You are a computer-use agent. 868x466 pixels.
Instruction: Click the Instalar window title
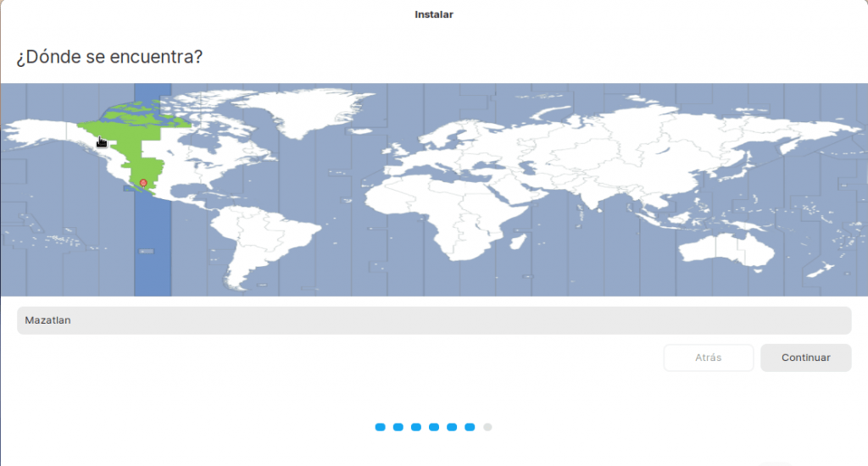pos(434,14)
